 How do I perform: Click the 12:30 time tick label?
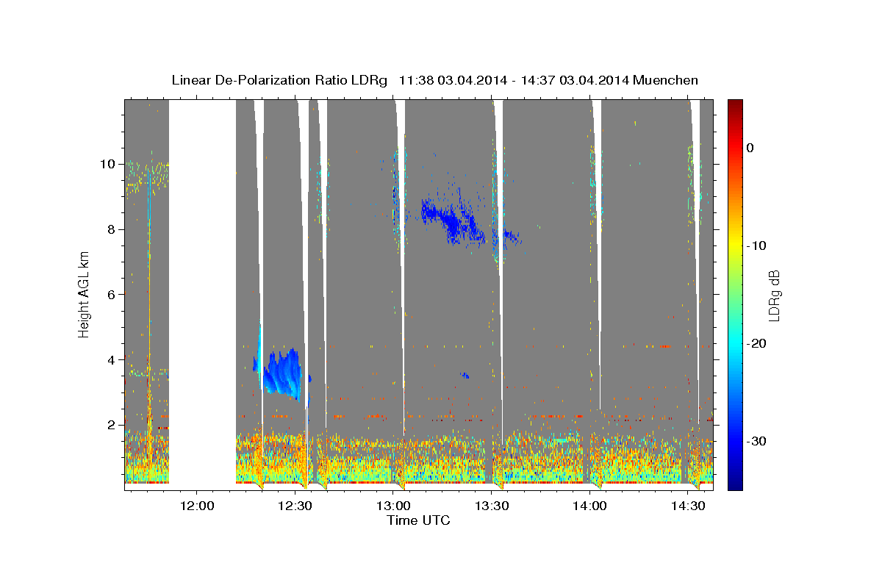(x=295, y=506)
